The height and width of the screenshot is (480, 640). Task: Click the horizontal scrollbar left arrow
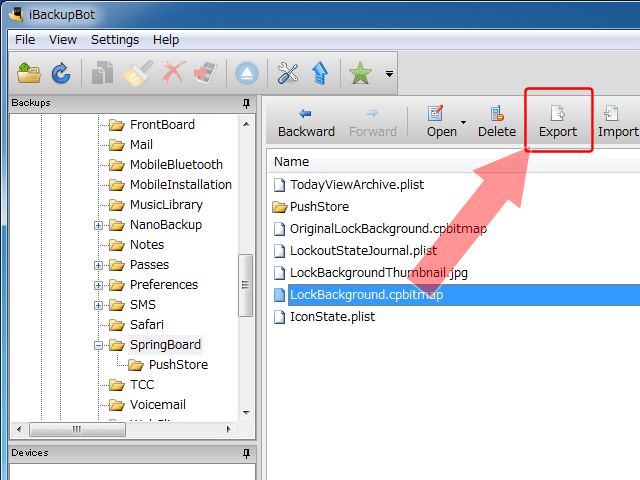[x=19, y=429]
